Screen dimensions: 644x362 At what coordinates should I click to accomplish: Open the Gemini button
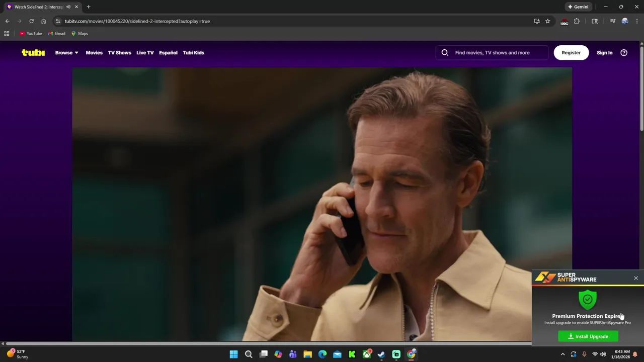coord(578,7)
